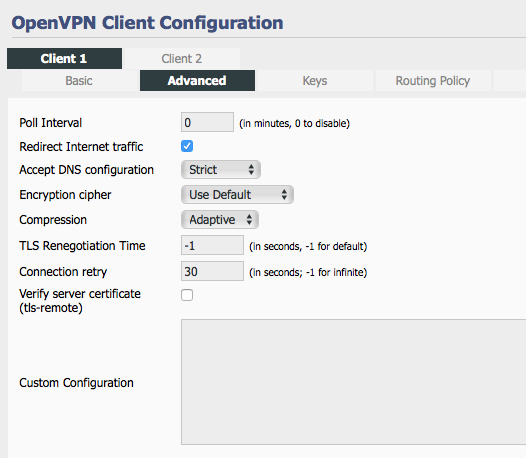The image size is (526, 458).
Task: Switch to the Client 1 tab
Action: pos(64,58)
